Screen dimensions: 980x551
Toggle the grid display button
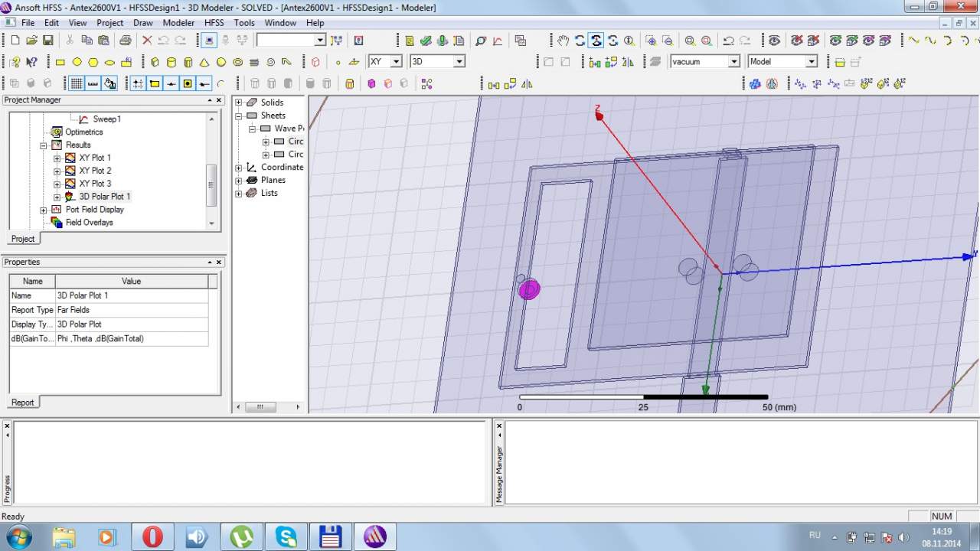[x=77, y=83]
